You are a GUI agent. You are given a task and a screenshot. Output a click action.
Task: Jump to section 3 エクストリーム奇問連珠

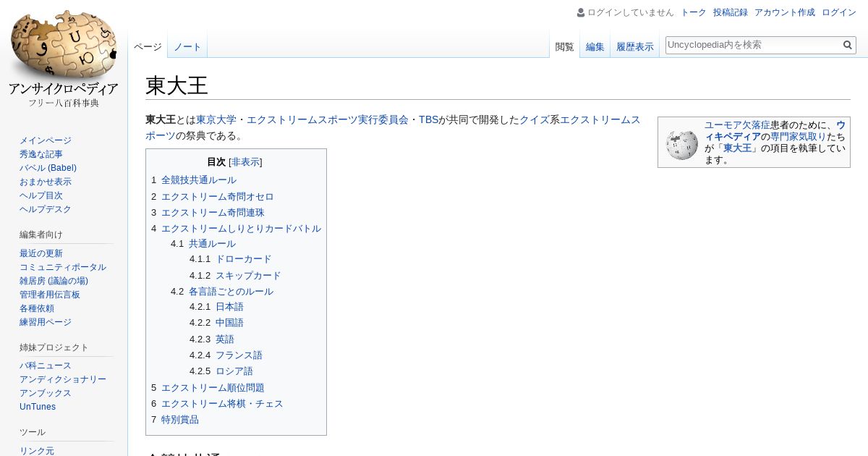click(x=213, y=213)
